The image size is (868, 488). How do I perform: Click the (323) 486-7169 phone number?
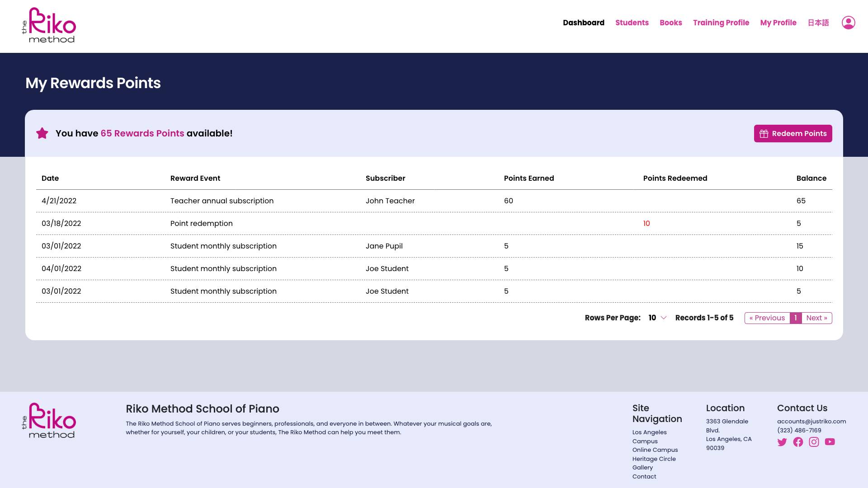click(x=799, y=430)
